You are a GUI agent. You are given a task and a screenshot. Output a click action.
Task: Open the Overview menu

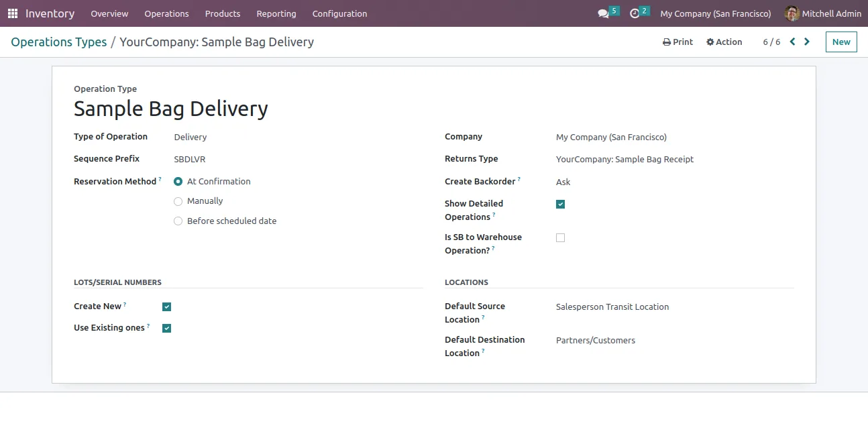click(109, 13)
